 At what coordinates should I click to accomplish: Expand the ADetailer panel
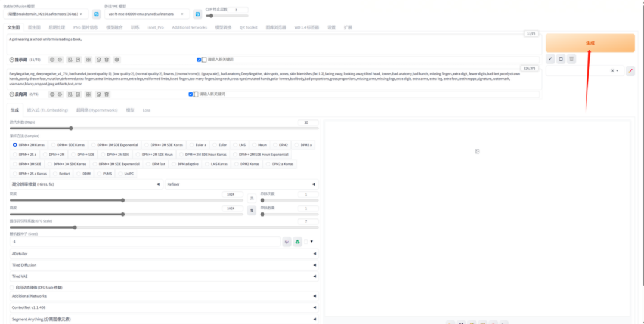pos(164,254)
